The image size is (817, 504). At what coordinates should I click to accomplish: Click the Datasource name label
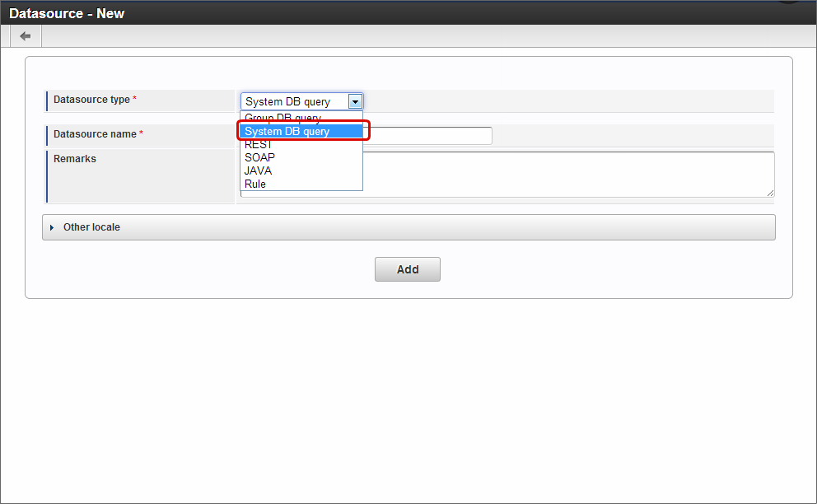pos(95,134)
